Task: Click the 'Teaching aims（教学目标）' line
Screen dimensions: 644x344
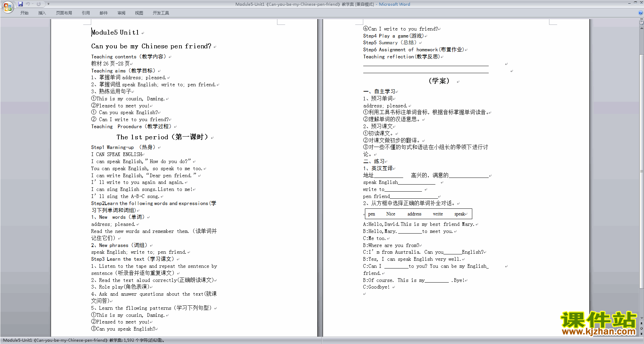Action: pyautogui.click(x=123, y=71)
